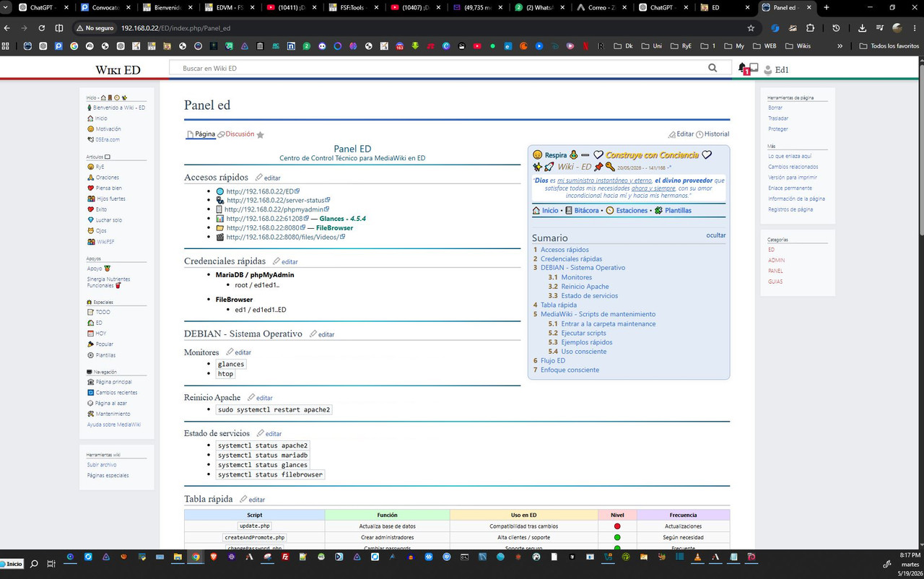Image resolution: width=924 pixels, height=579 pixels.
Task: Click the user avatar icon beside Ed1
Action: point(767,70)
